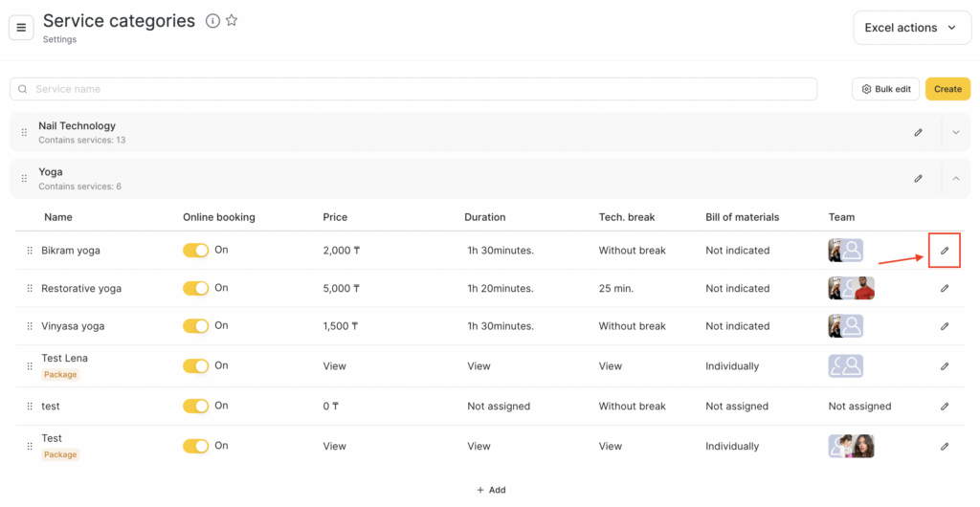Expand the Nail Technology category
Screen dimensions: 980x507
(955, 133)
